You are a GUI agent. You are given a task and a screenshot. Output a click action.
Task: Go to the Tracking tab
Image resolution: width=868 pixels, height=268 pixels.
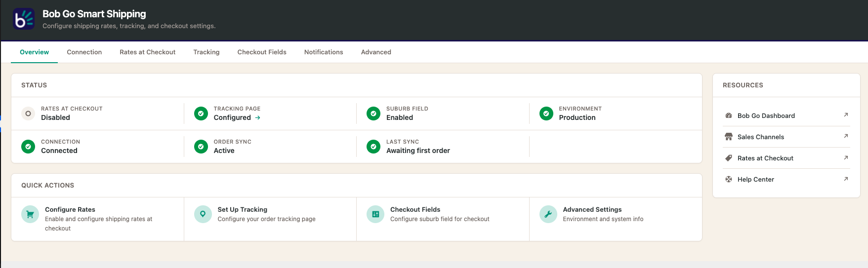point(207,52)
